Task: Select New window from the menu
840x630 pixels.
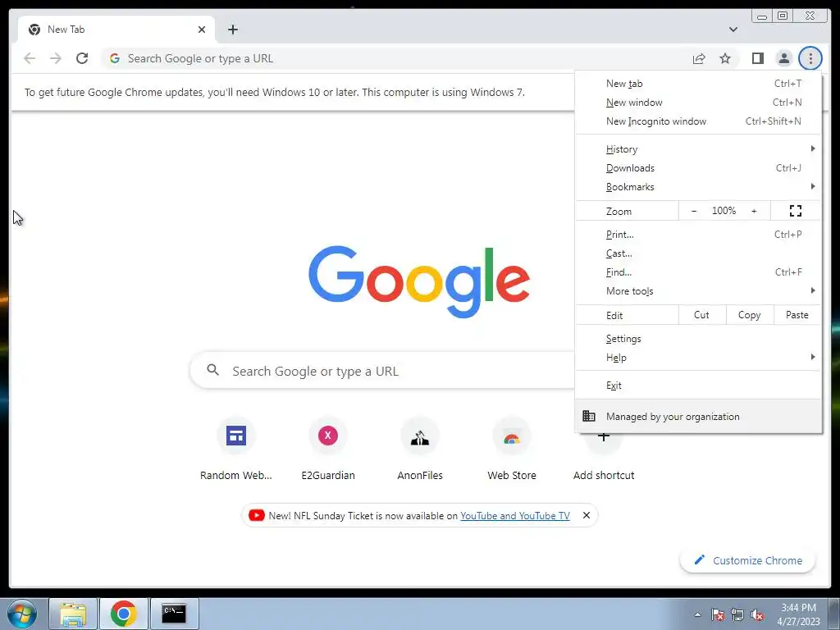Action: 698,103
